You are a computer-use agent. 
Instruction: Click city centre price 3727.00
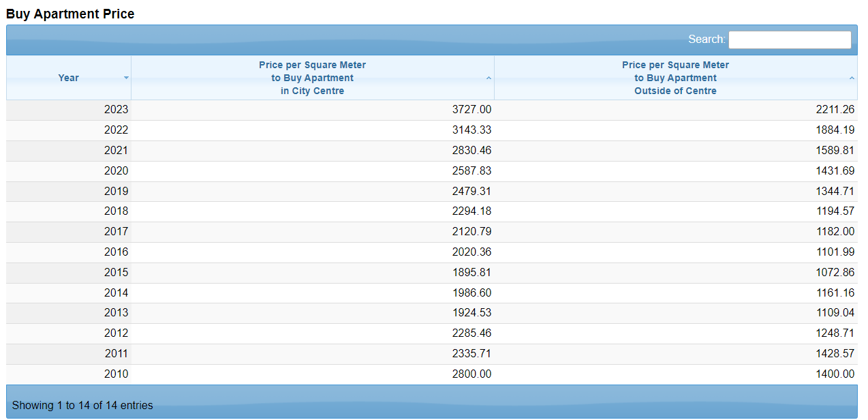click(x=471, y=110)
